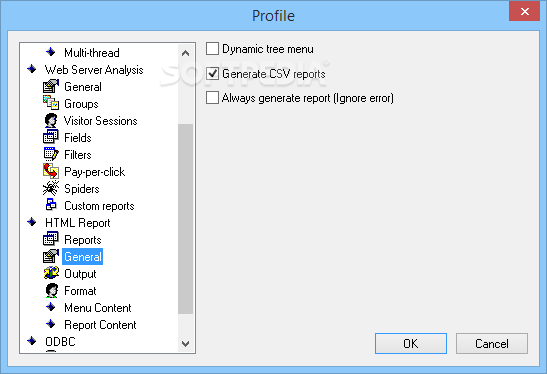Screen dimensions: 547x374
Task: Select the Report Content tree item
Action: point(100,325)
